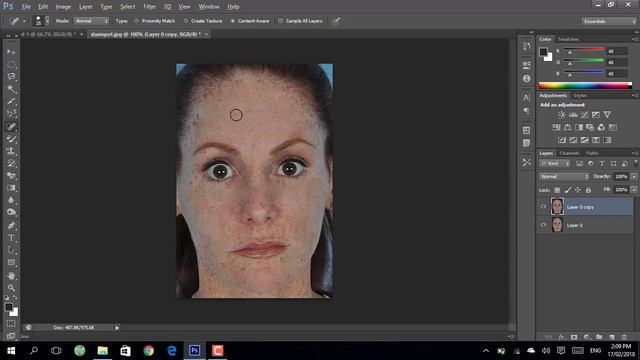Select the Clone Stamp tool
The height and width of the screenshot is (360, 640).
tap(11, 151)
